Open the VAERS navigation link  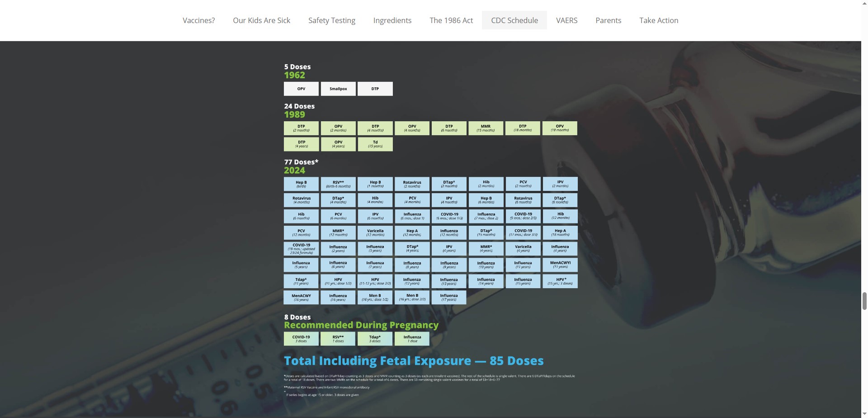pos(566,20)
